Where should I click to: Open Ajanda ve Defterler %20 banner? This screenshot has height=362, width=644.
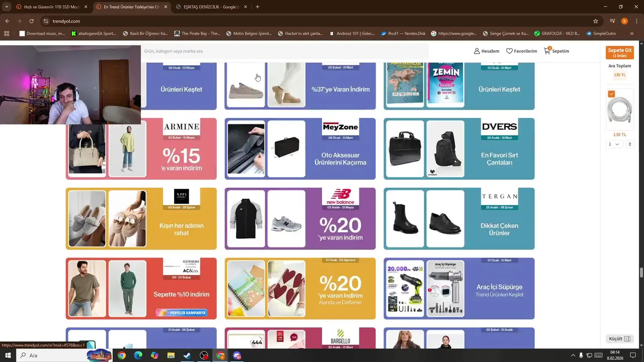click(300, 289)
